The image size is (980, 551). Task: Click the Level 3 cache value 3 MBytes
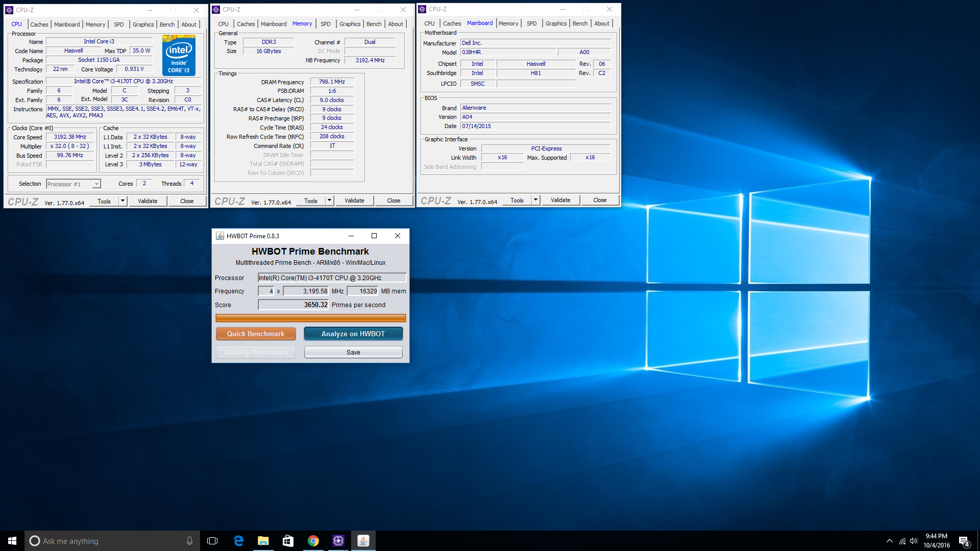[x=151, y=164]
